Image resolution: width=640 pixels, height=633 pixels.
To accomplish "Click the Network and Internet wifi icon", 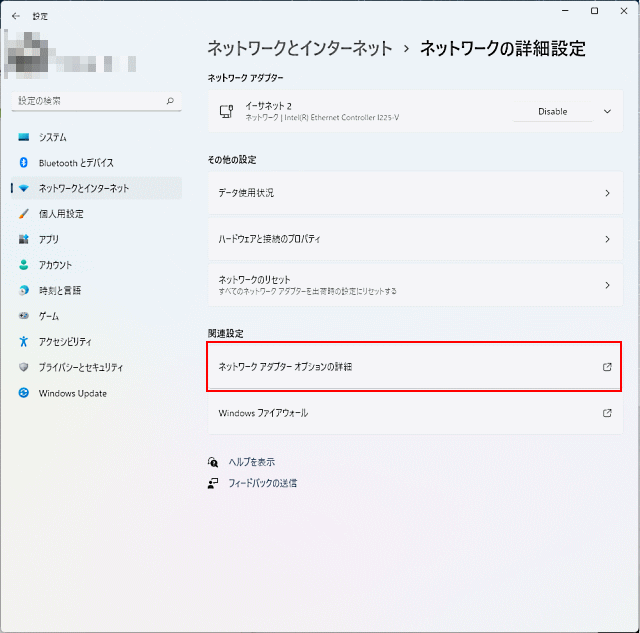I will click(x=24, y=188).
